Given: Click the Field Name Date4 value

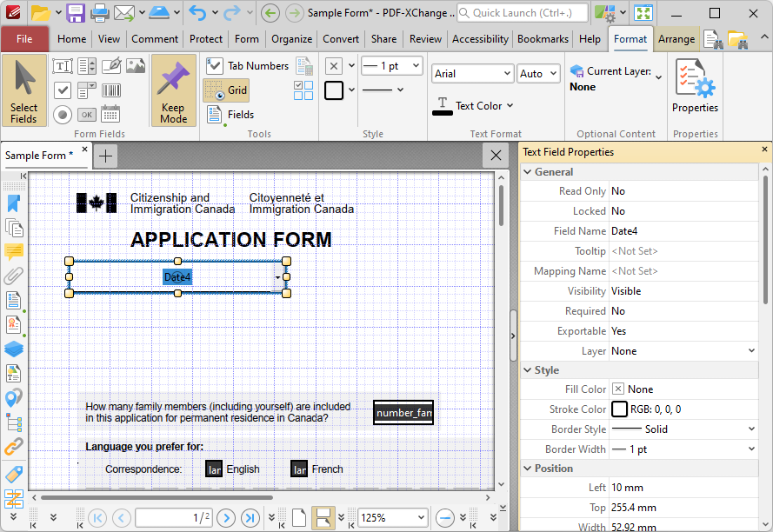Looking at the screenshot, I should coord(683,231).
